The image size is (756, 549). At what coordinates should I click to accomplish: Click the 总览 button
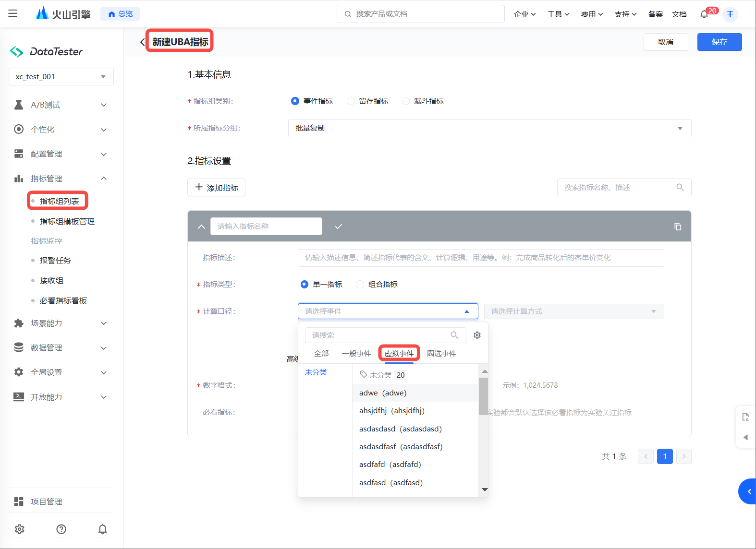point(120,14)
